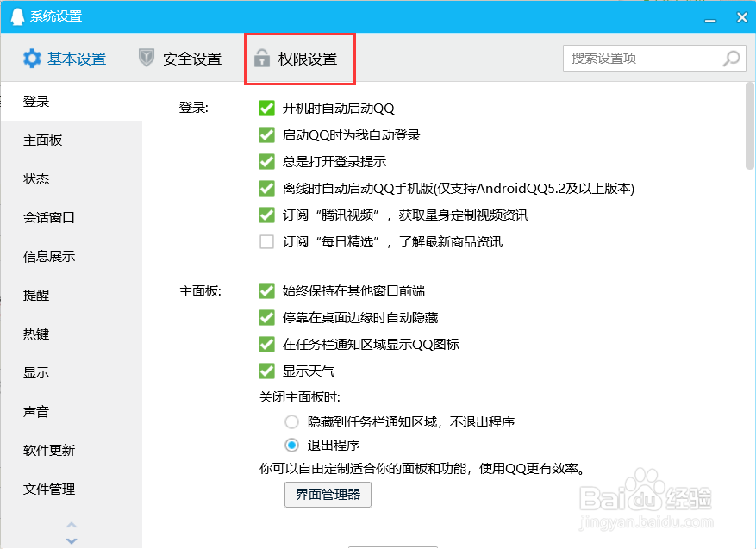Image resolution: width=756 pixels, height=549 pixels.
Task: Click the 搜索设置项 input field
Action: coord(638,58)
